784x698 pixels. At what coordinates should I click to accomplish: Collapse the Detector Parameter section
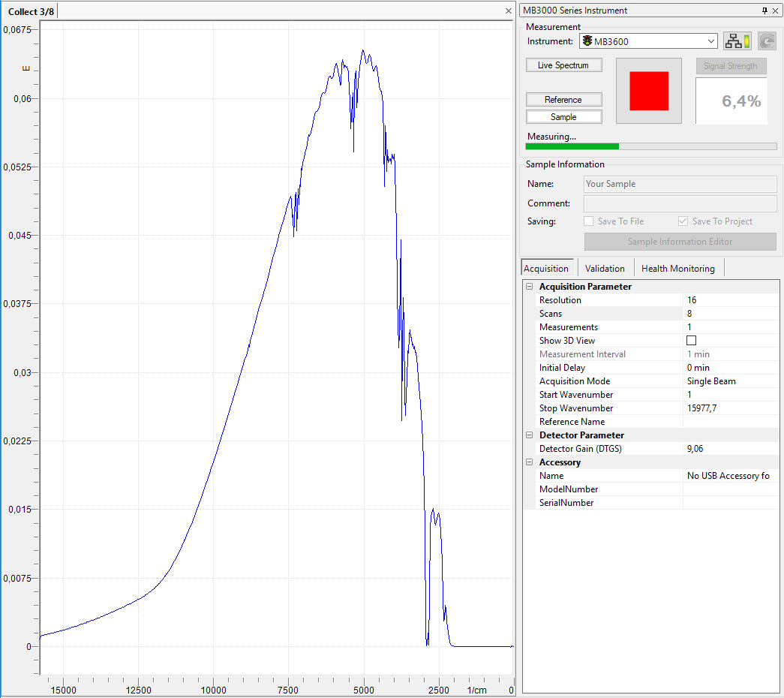530,435
